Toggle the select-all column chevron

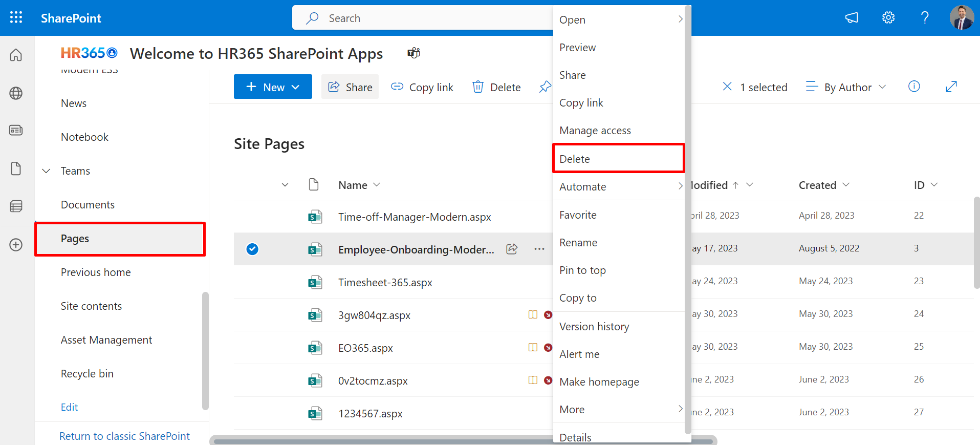pyautogui.click(x=285, y=185)
